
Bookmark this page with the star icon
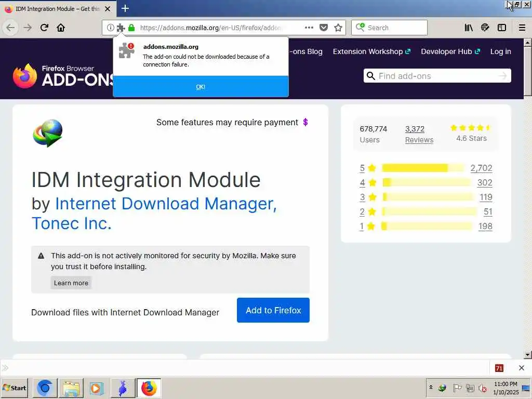coord(338,28)
